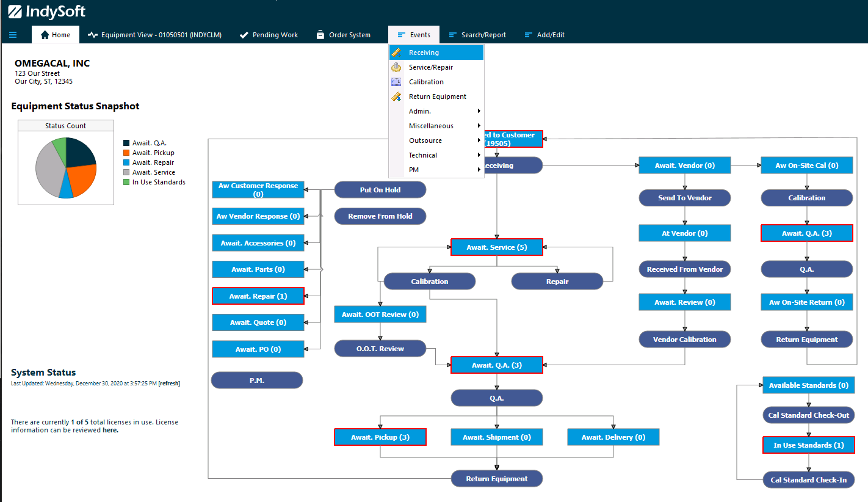
Task: Open the Search/Report menu
Action: (477, 35)
